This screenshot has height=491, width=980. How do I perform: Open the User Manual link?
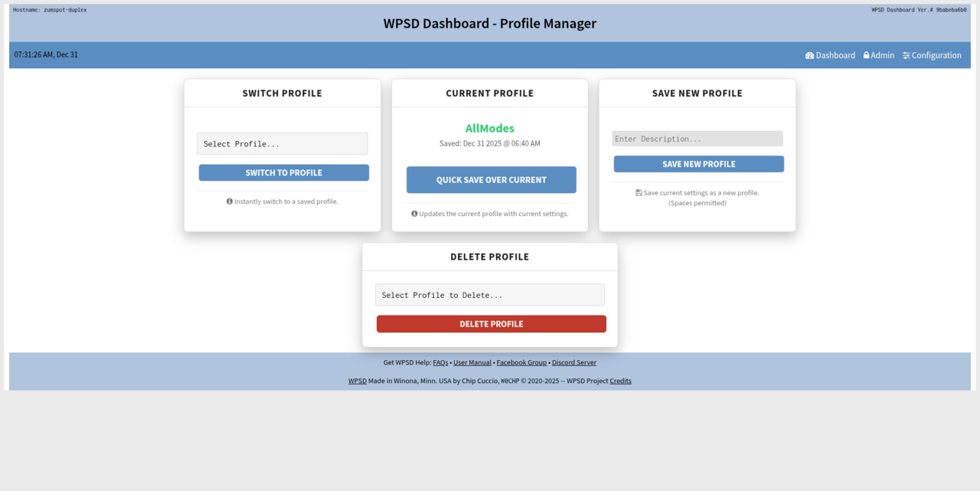point(472,363)
